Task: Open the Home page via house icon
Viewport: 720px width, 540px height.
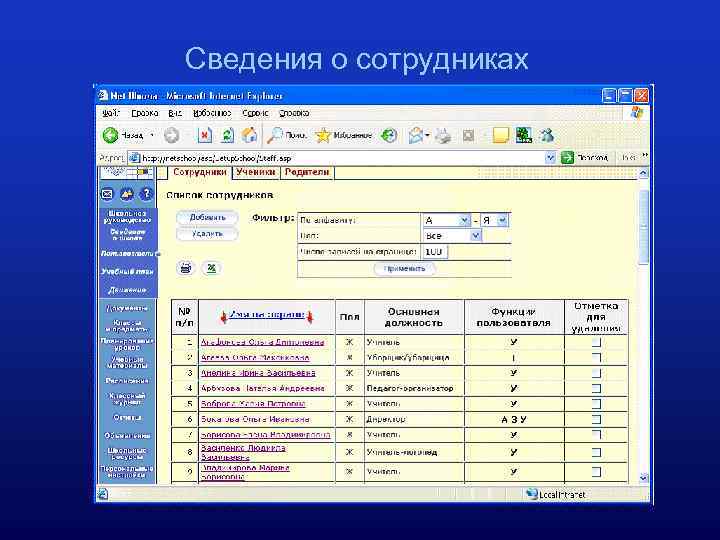Action: 249,135
